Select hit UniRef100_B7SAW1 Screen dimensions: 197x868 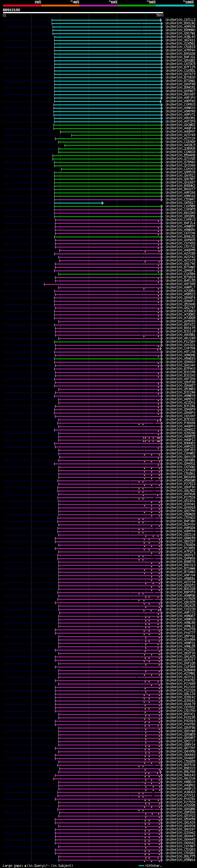(x=180, y=81)
